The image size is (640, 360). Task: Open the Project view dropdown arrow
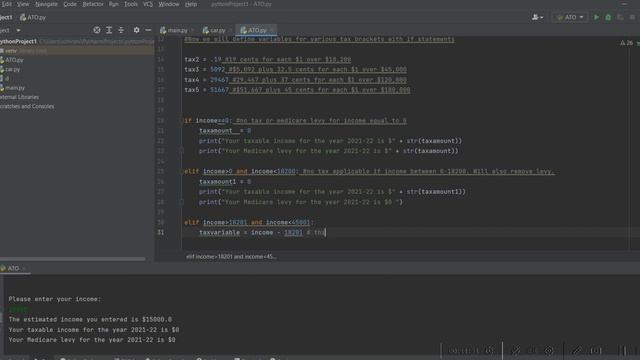click(x=18, y=30)
